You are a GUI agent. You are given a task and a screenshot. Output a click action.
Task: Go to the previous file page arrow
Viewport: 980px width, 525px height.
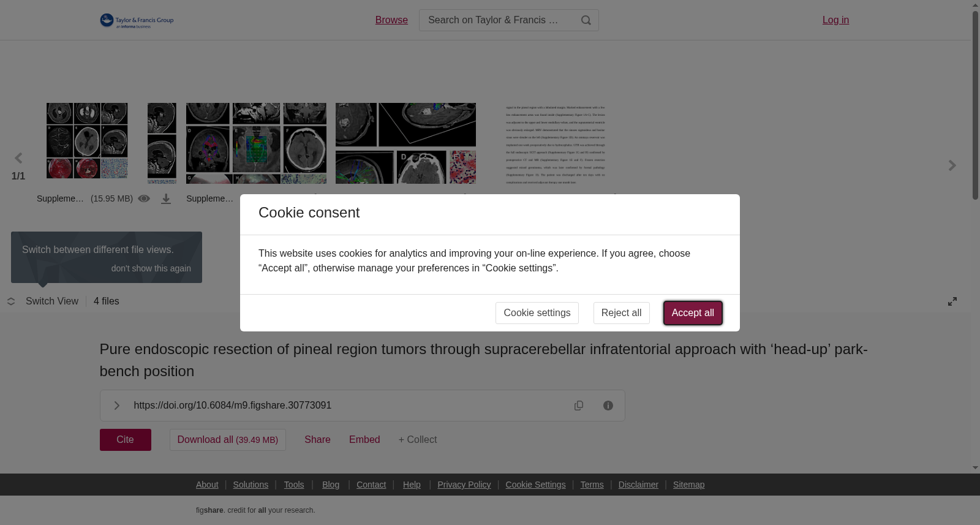point(18,159)
